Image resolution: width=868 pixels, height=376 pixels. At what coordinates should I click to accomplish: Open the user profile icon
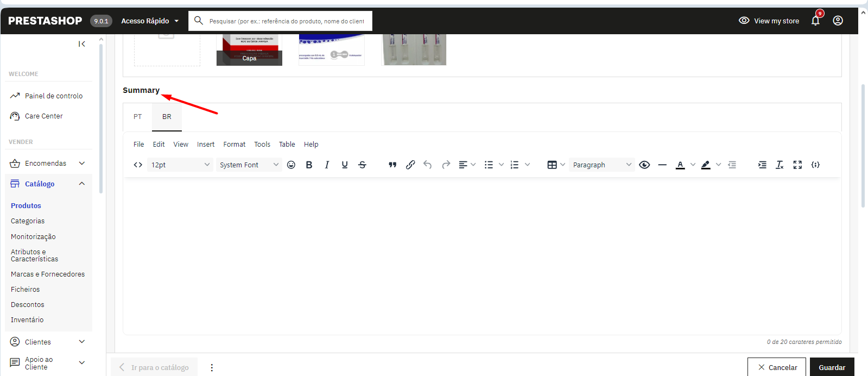[x=838, y=21]
